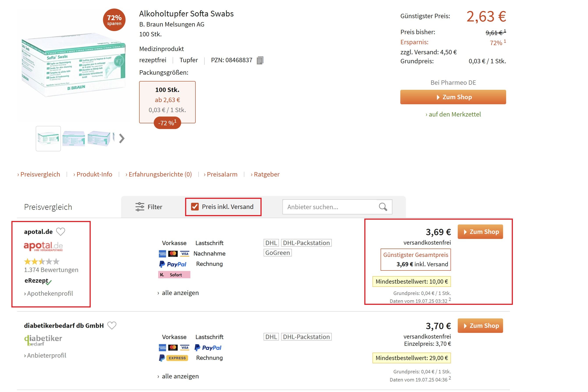Select the second product thumbnail

[x=74, y=138]
